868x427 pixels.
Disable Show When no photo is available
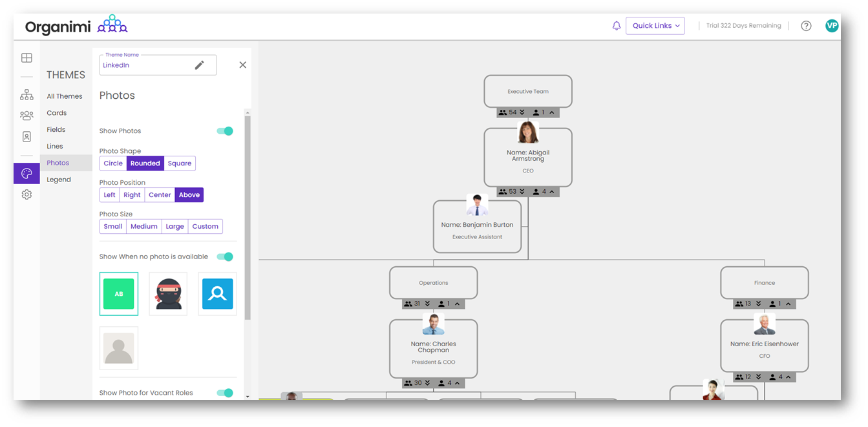tap(225, 257)
